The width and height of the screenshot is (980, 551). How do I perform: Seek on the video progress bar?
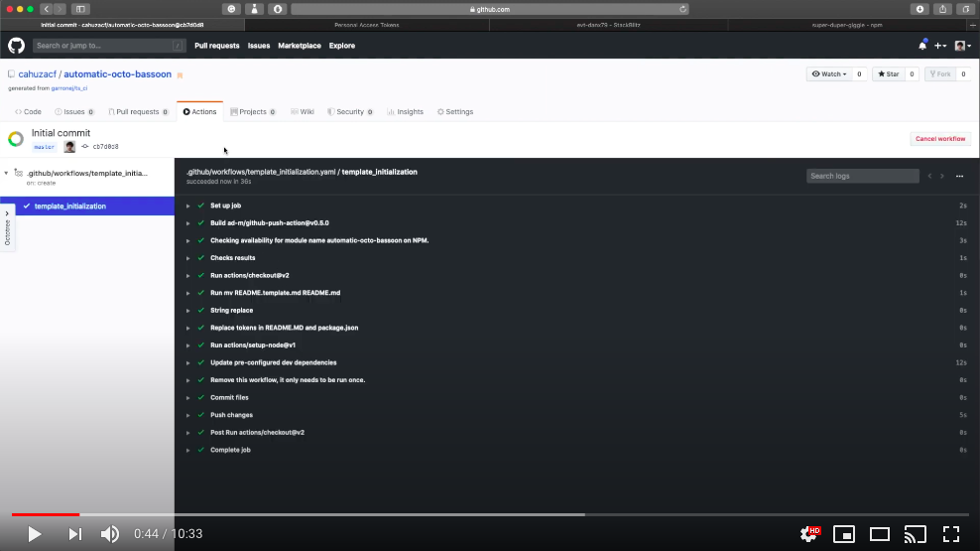pyautogui.click(x=490, y=514)
